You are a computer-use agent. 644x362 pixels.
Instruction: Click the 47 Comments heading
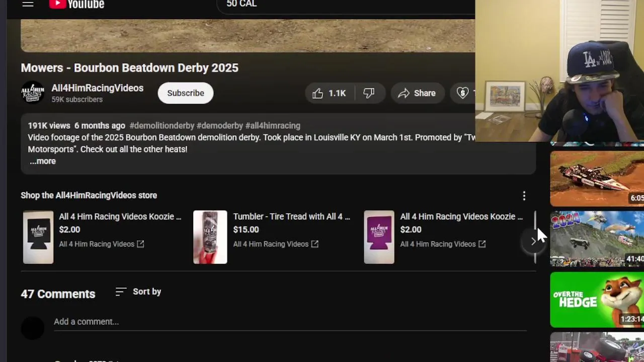pos(58,294)
